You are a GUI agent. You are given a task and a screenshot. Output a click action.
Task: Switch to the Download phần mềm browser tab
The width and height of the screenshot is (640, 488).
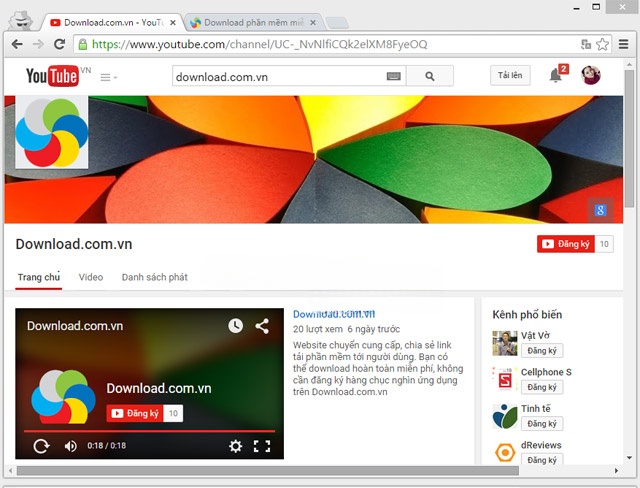253,22
